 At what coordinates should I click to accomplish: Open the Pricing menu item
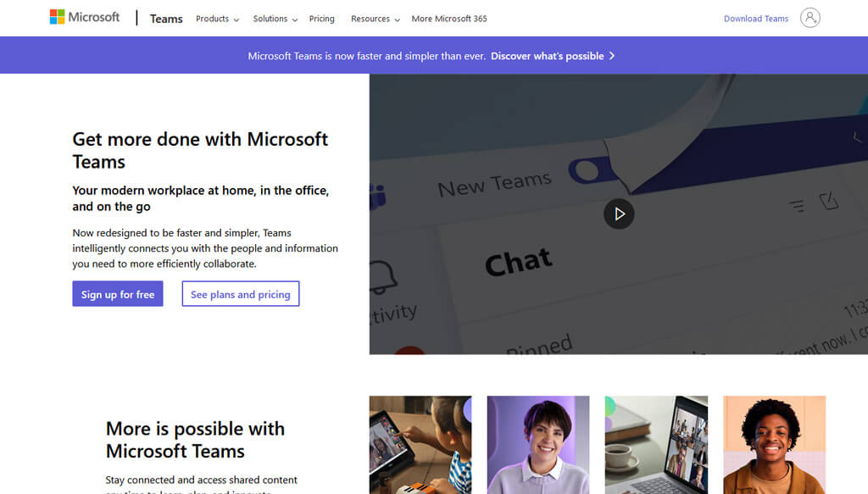click(x=321, y=19)
